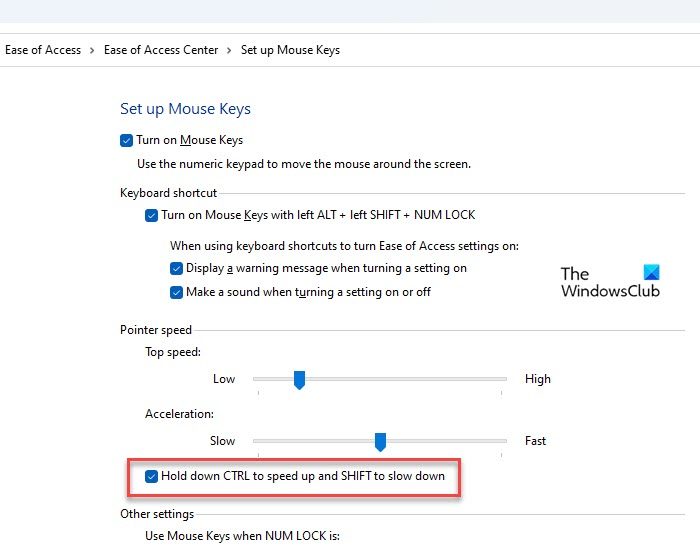The height and width of the screenshot is (550, 700).
Task: Expand chevron after Ease of Access breadcrumb
Action: point(92,50)
